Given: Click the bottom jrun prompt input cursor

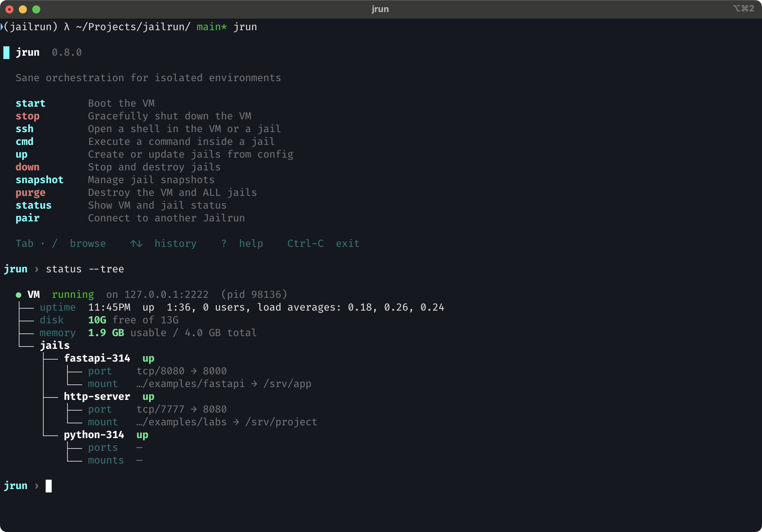Looking at the screenshot, I should [x=49, y=486].
